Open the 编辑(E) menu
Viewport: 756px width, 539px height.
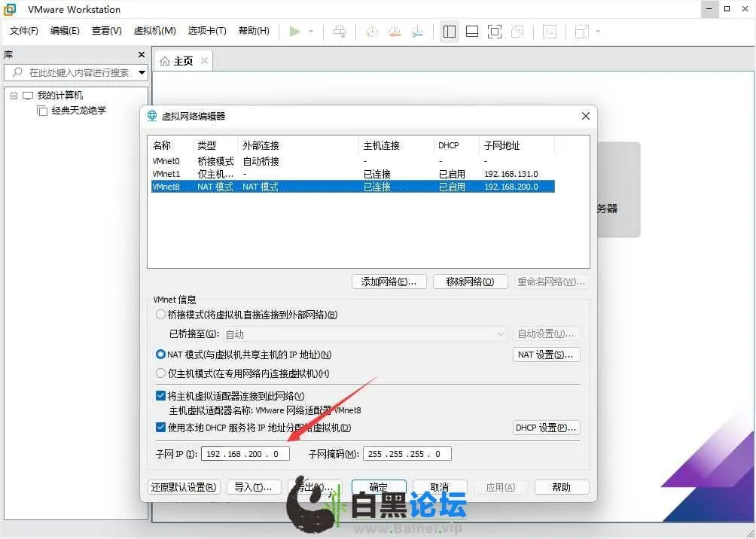pyautogui.click(x=65, y=31)
